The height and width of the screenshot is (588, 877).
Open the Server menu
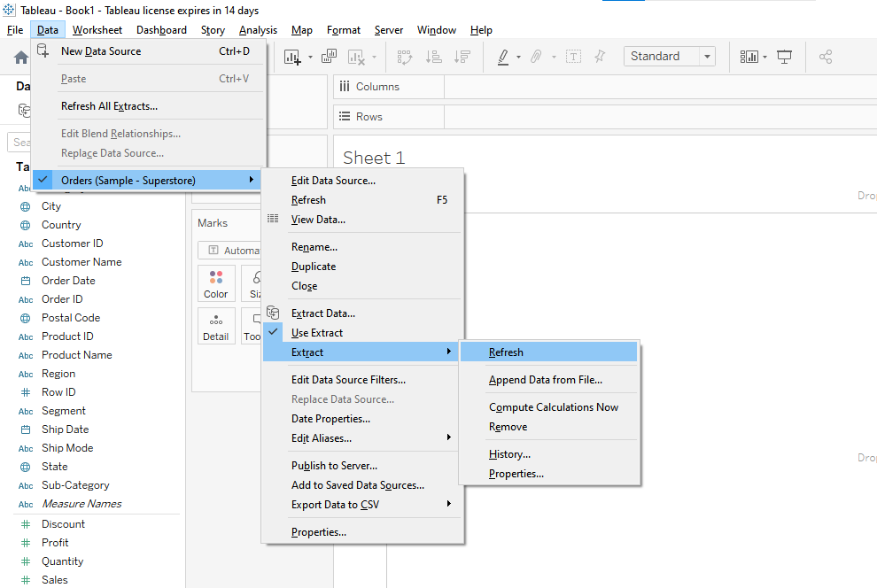(x=389, y=30)
